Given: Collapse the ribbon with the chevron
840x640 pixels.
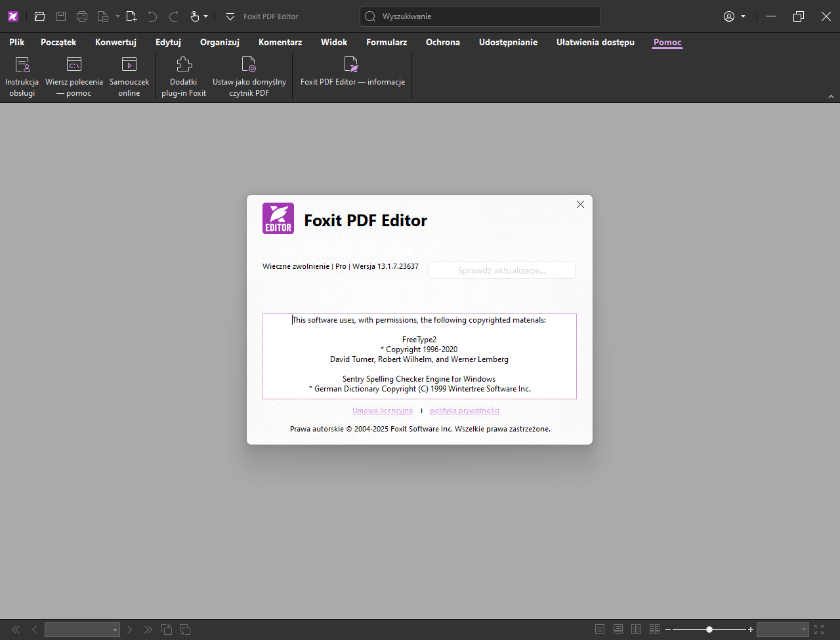Looking at the screenshot, I should click(831, 96).
